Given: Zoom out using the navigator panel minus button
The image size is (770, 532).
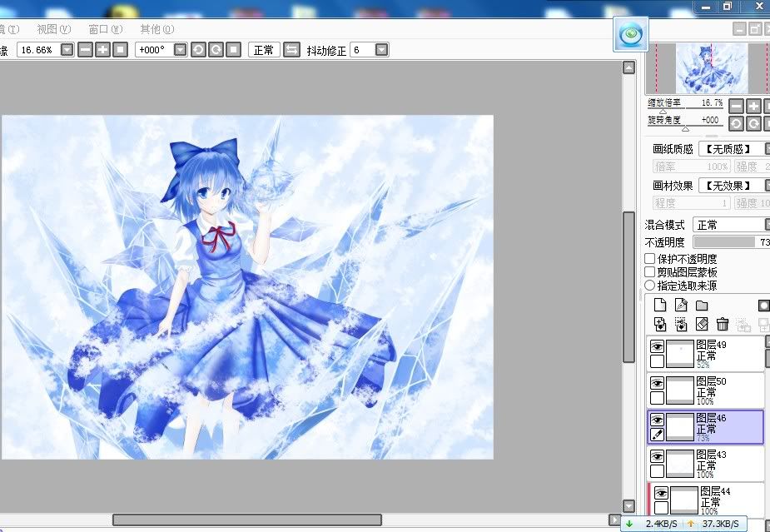Looking at the screenshot, I should pyautogui.click(x=736, y=106).
